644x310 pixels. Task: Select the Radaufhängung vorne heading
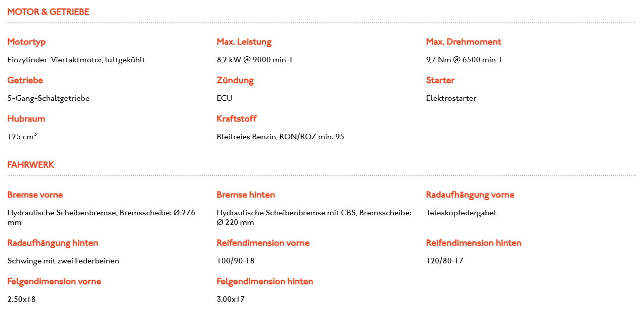pos(470,195)
